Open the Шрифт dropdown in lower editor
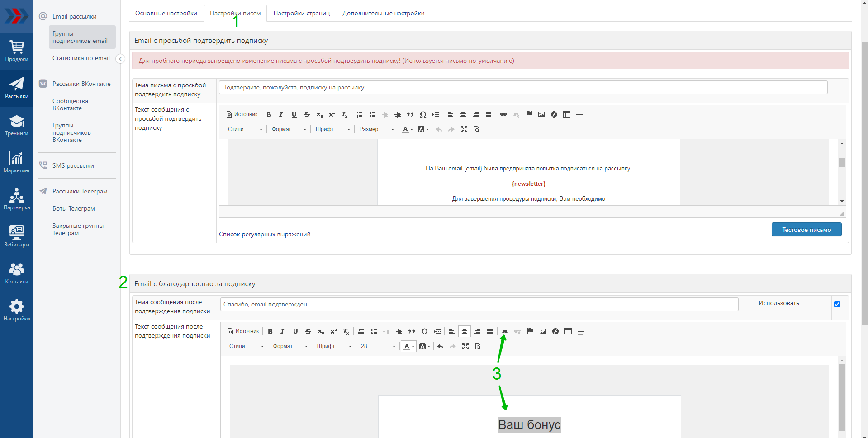The image size is (868, 438). (x=334, y=346)
